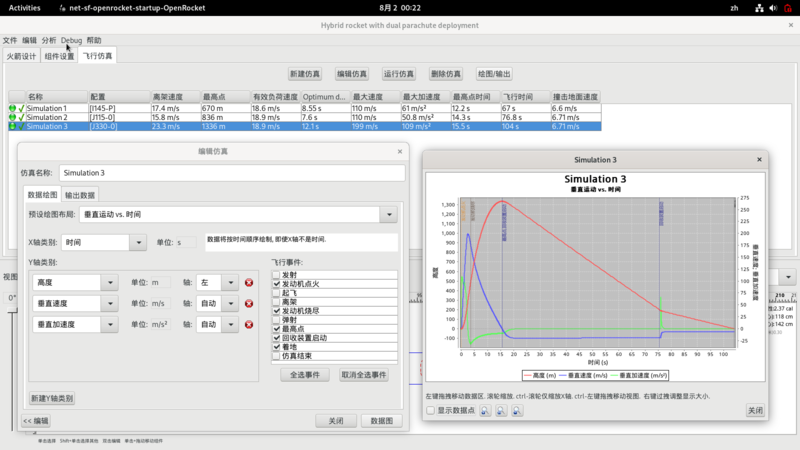Uncheck the 最高点 flight event
This screenshot has height=450, width=800.
point(277,329)
